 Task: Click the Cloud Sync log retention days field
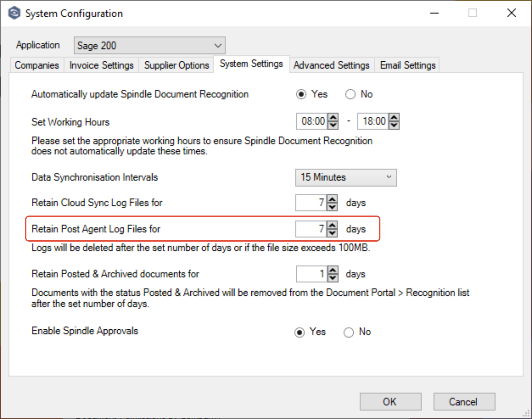(x=311, y=203)
